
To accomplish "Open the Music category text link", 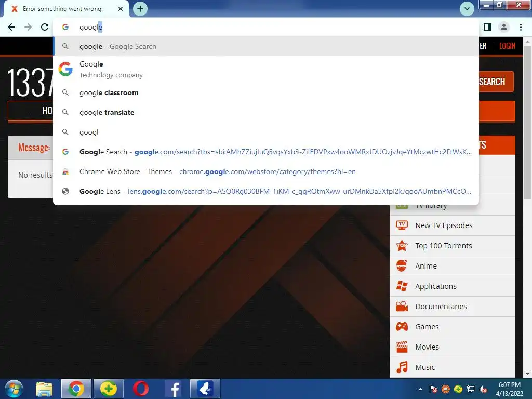I will pos(425,367).
